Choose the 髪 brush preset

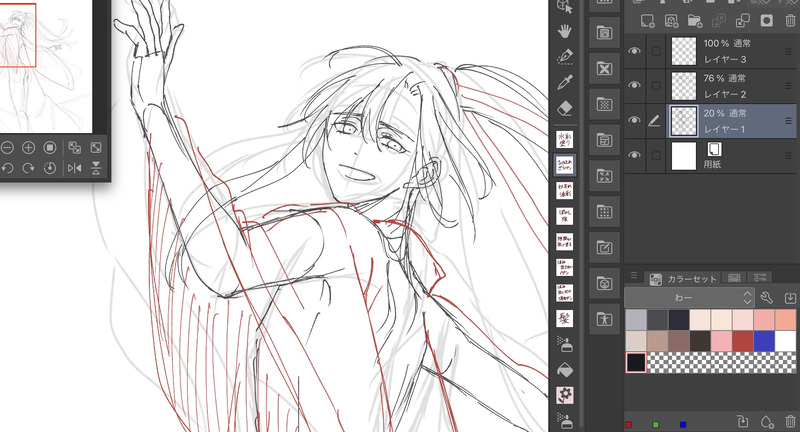564,319
